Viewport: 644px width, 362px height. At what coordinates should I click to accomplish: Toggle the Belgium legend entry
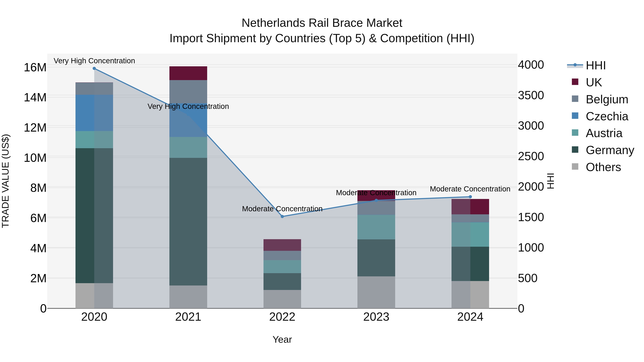pos(600,99)
